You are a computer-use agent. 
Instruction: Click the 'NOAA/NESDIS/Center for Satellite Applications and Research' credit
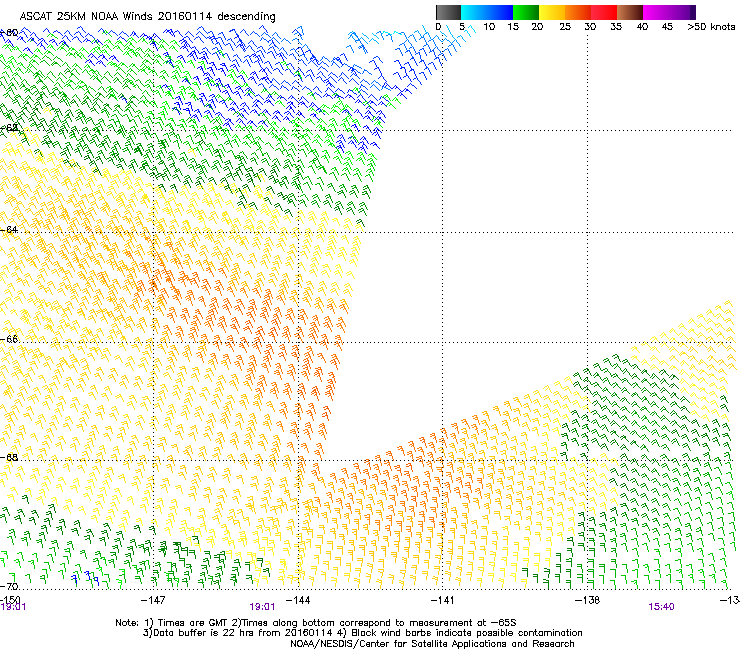point(432,644)
